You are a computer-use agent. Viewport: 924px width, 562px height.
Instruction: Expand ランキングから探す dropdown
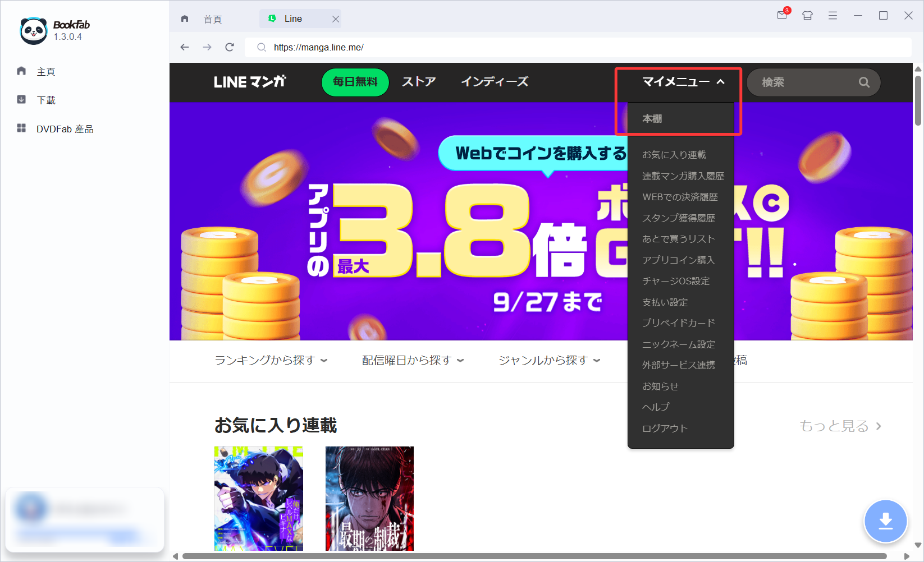[x=271, y=361]
